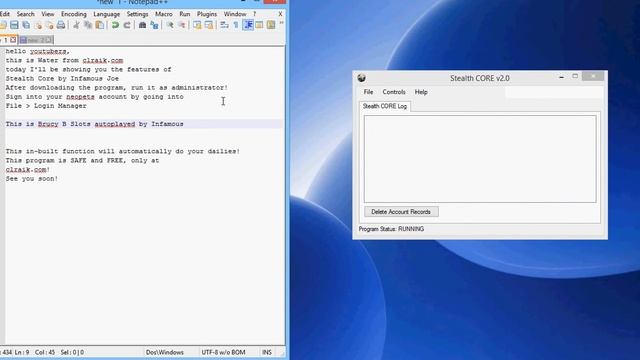640x360 pixels.
Task: Save the file in Notepad++ toolbar
Action: pyautogui.click(x=14, y=25)
